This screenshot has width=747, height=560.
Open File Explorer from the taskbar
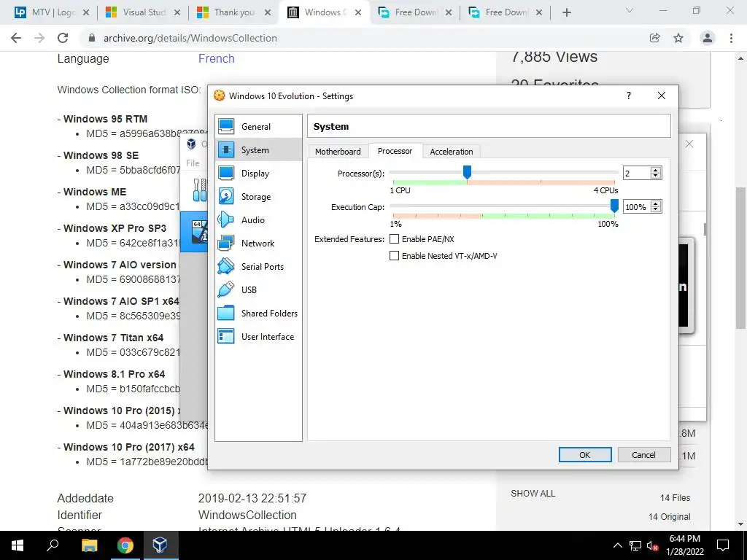(89, 545)
